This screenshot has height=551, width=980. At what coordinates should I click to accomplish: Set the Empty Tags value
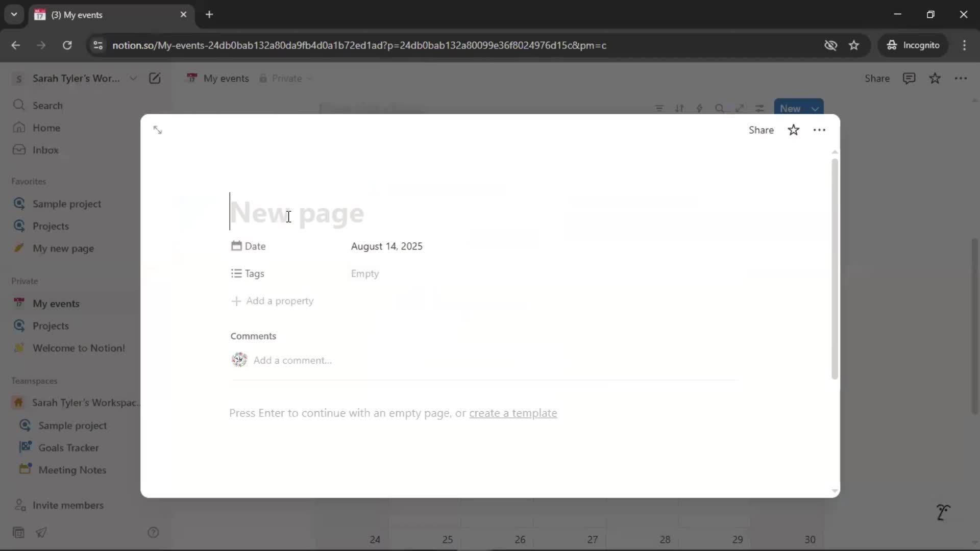tap(364, 274)
